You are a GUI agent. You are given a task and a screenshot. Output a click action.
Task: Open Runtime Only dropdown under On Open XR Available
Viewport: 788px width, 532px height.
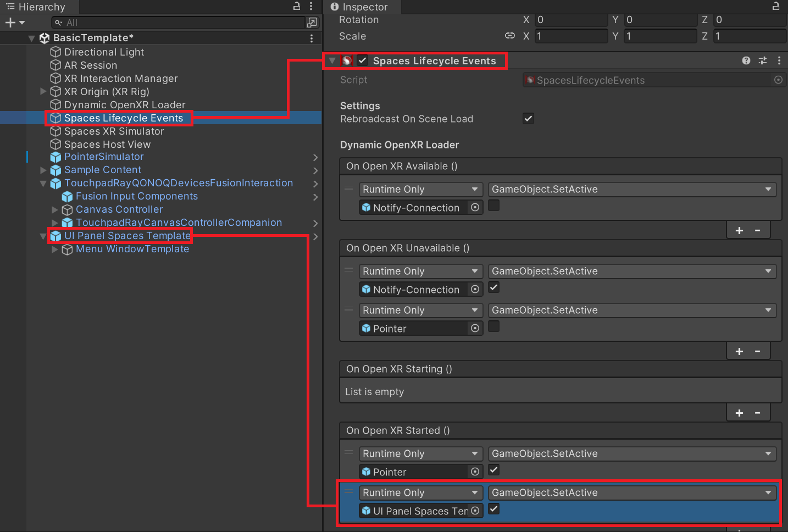420,190
